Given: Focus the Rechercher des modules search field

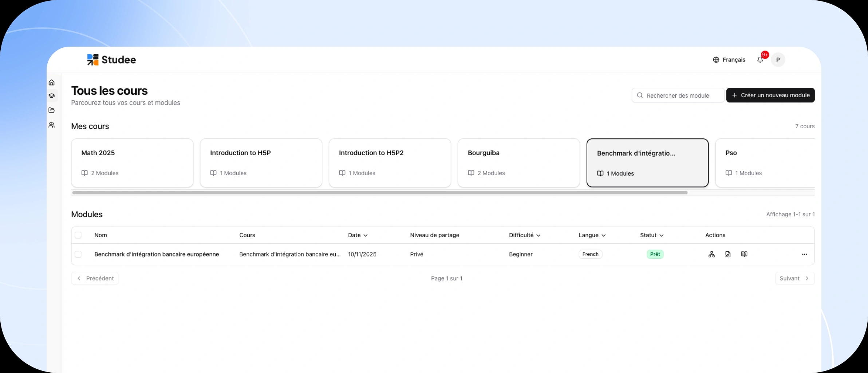Looking at the screenshot, I should point(678,95).
